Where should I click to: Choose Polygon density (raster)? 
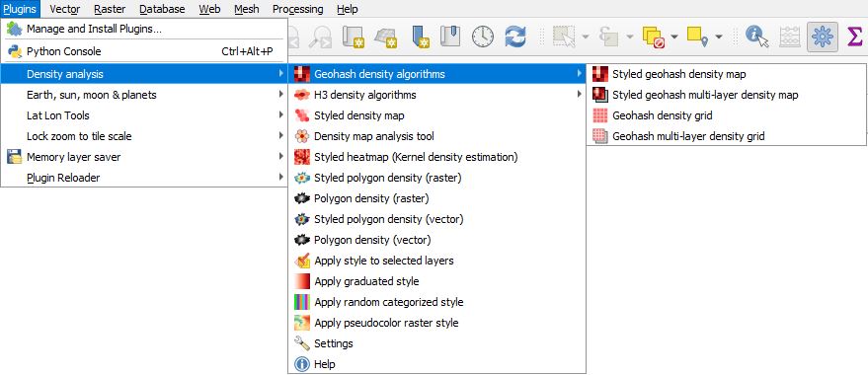point(437,198)
